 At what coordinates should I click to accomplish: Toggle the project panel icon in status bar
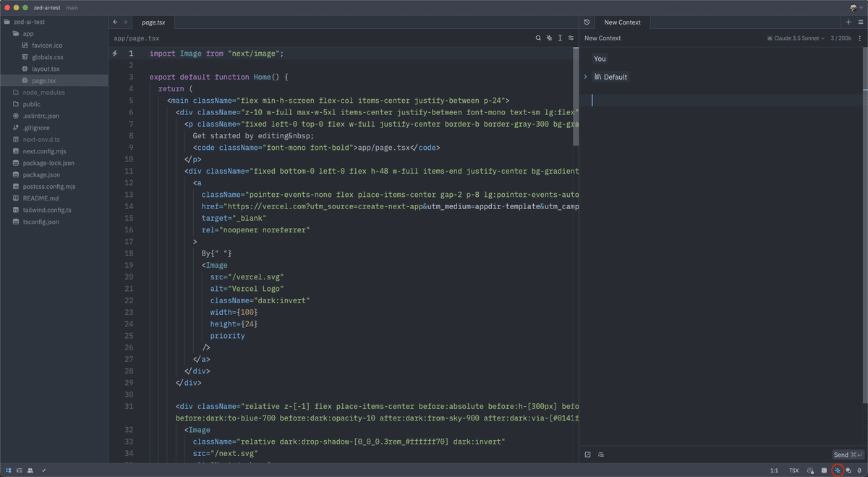pos(9,470)
